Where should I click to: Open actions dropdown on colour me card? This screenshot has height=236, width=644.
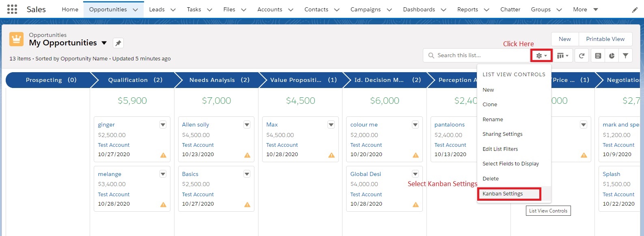415,124
